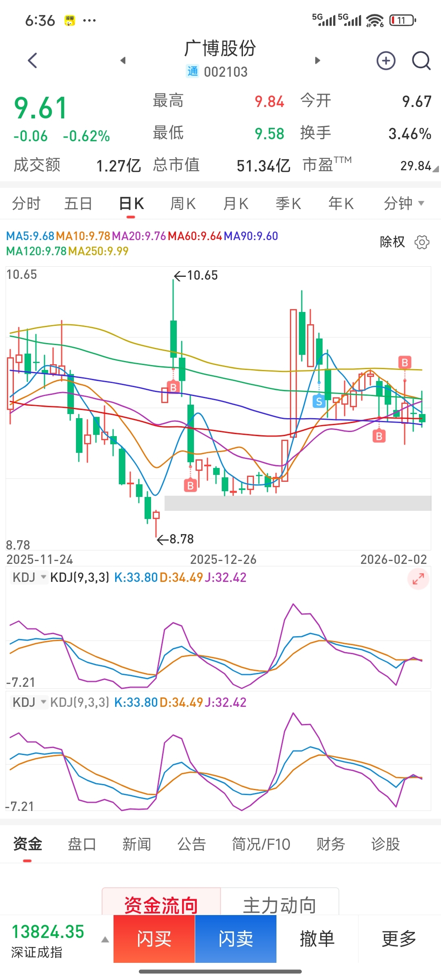
Task: Open the 简况/F10 section tab
Action: tap(261, 844)
